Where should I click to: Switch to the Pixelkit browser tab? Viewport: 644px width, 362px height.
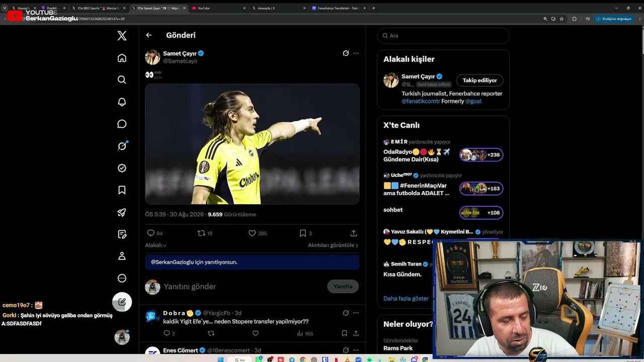click(x=52, y=8)
